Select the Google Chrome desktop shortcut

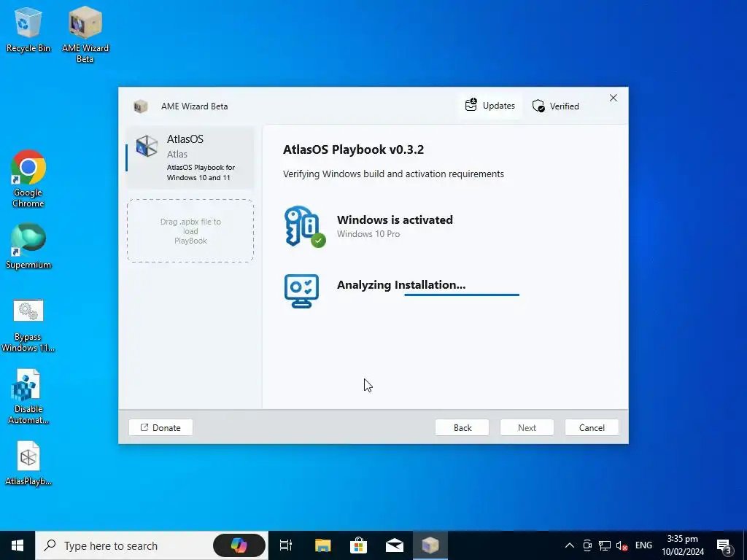click(x=28, y=179)
